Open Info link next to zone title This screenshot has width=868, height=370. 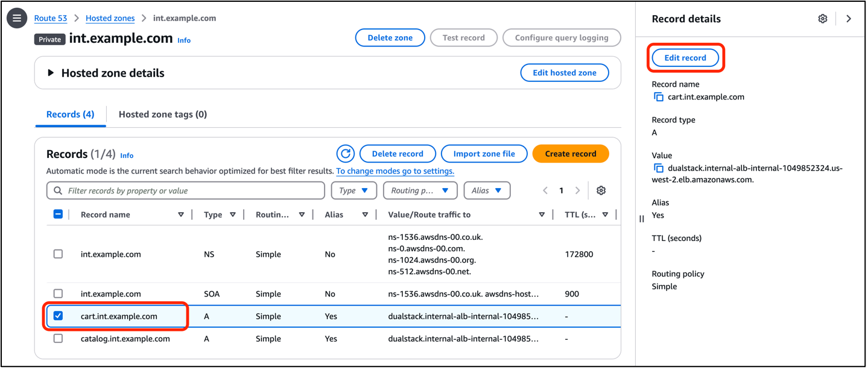coord(184,40)
